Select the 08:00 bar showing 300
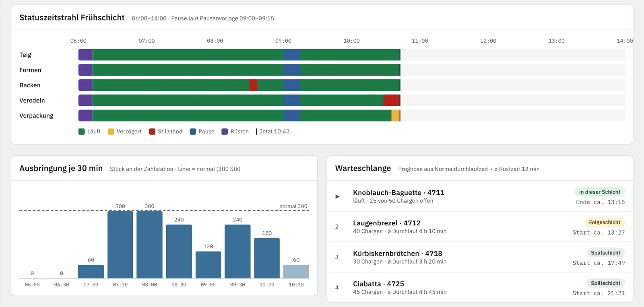644x307 pixels. 149,244
